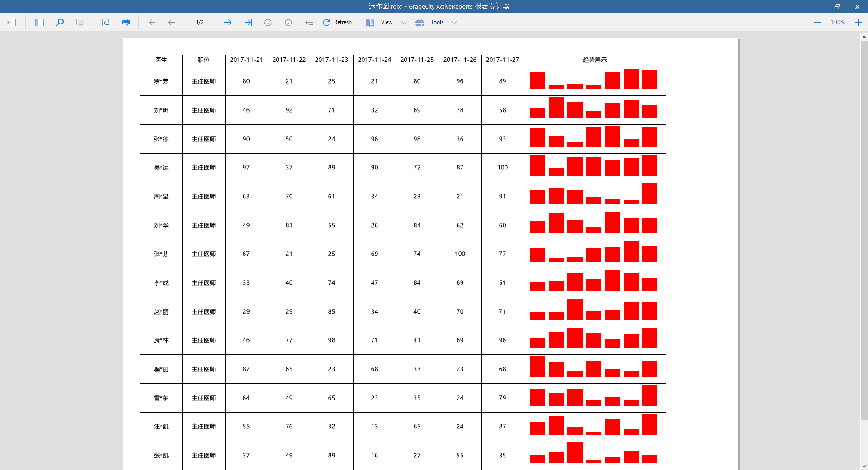868x470 pixels.
Task: Select the doctor name 周*星
Action: (161, 197)
